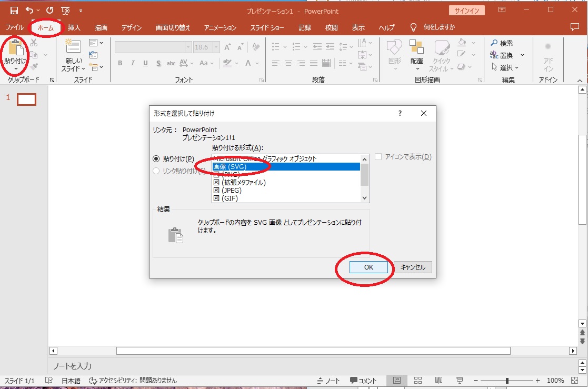
Task: Click the dialog Help question mark
Action: point(400,113)
